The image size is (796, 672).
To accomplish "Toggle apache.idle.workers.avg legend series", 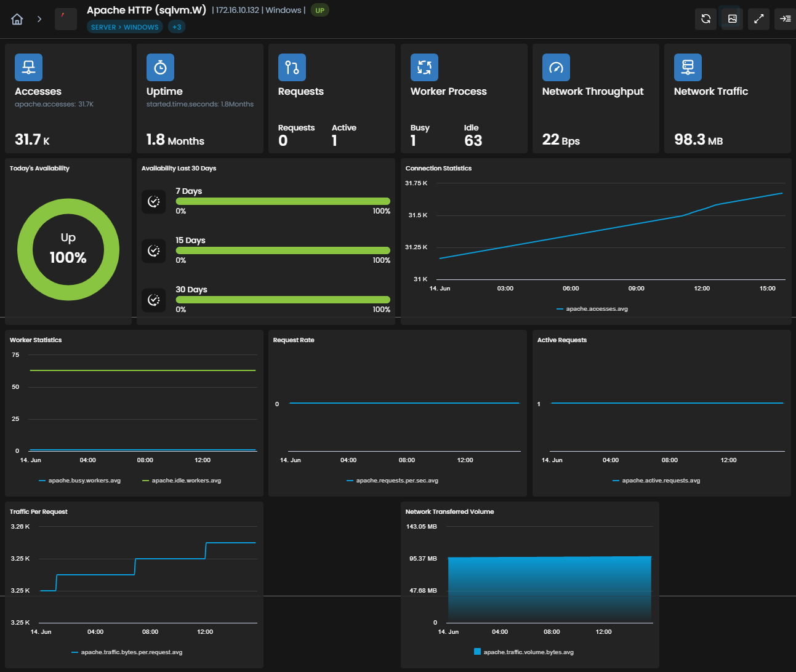I will coord(182,481).
